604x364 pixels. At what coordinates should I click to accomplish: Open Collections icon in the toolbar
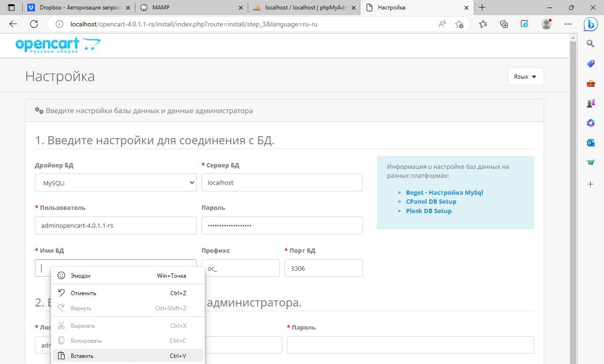tap(504, 24)
